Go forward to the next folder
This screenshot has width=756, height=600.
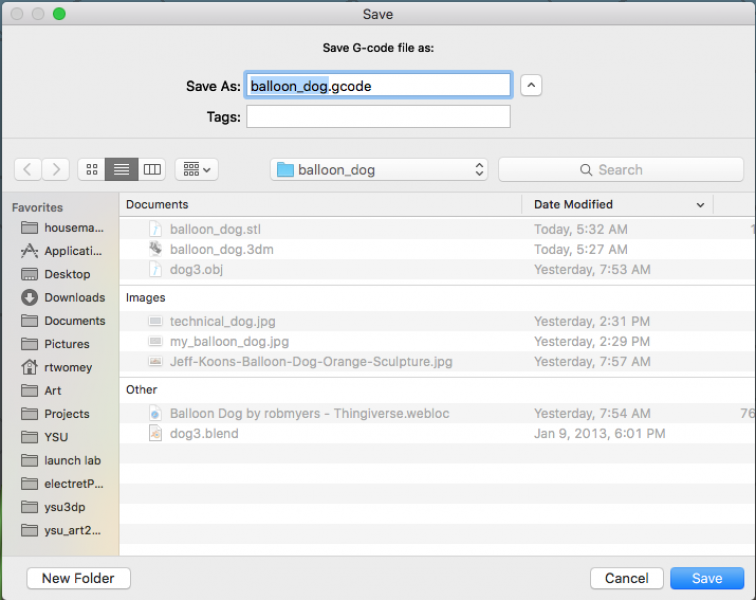pyautogui.click(x=56, y=170)
